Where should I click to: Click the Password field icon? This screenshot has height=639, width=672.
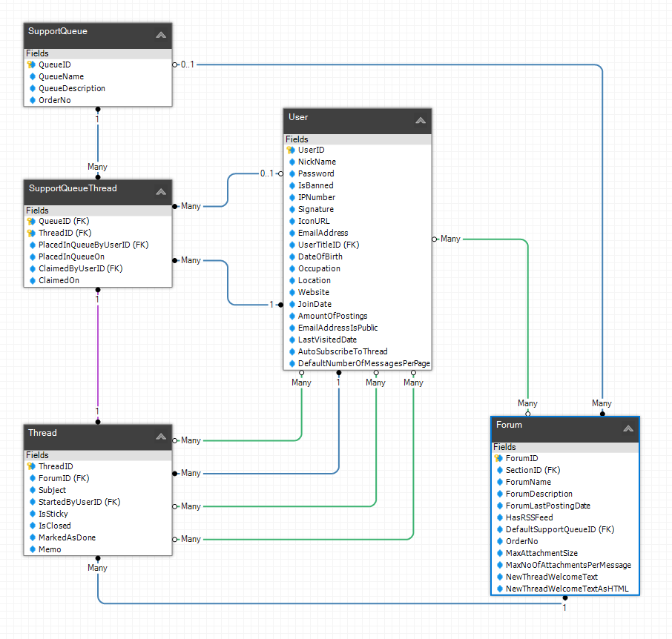click(291, 174)
